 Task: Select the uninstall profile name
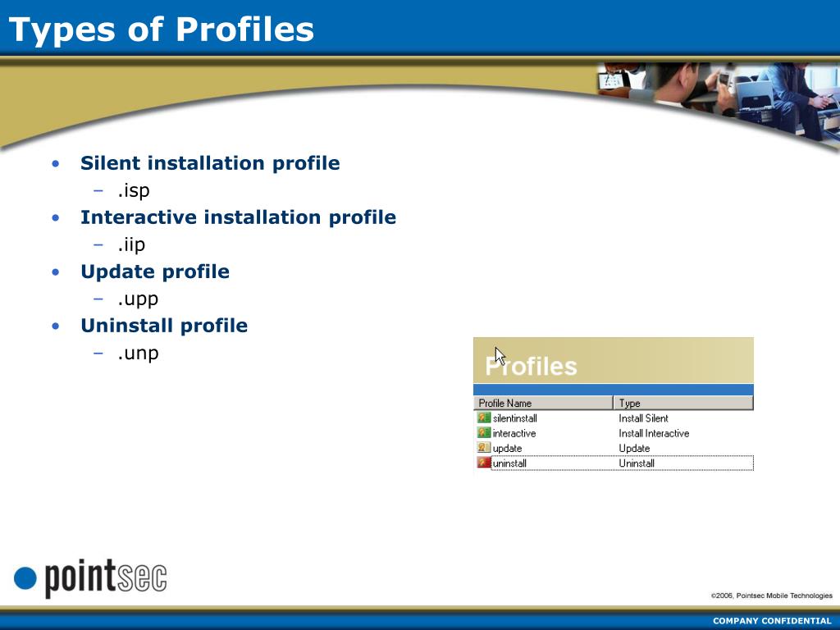pos(509,463)
